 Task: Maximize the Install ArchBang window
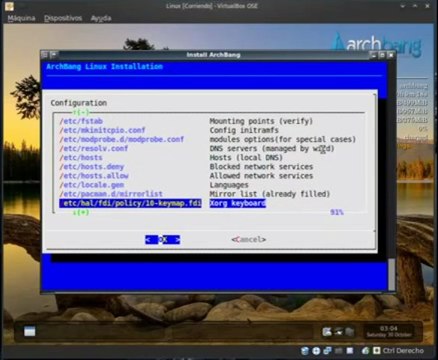382,55
